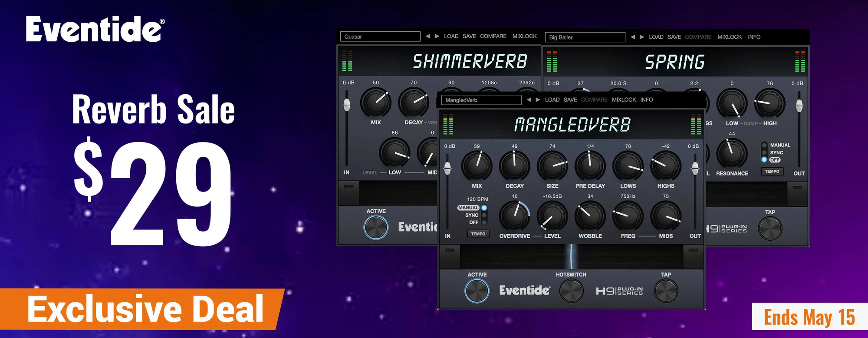Click the ShimmerVerb MIX knob
This screenshot has height=338, width=868.
[x=376, y=103]
